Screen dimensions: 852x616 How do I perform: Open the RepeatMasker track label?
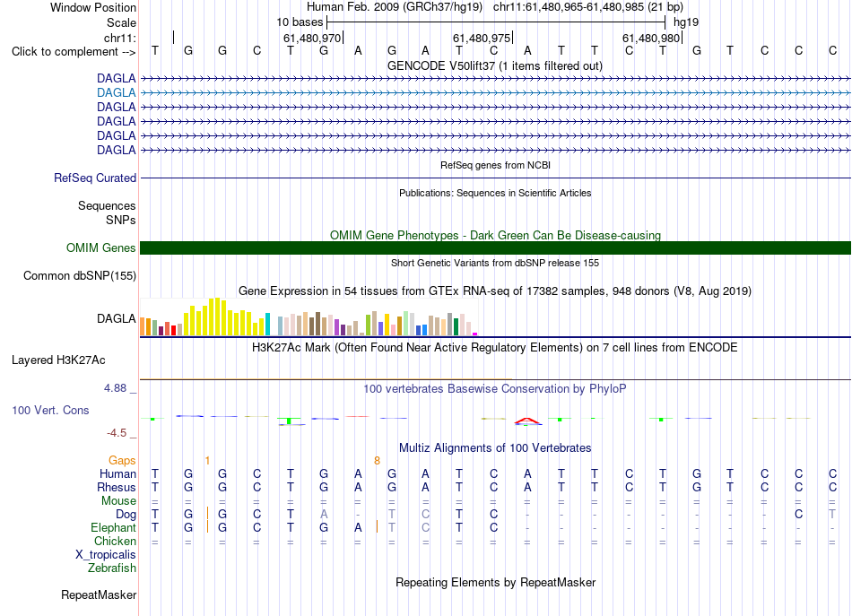(99, 594)
